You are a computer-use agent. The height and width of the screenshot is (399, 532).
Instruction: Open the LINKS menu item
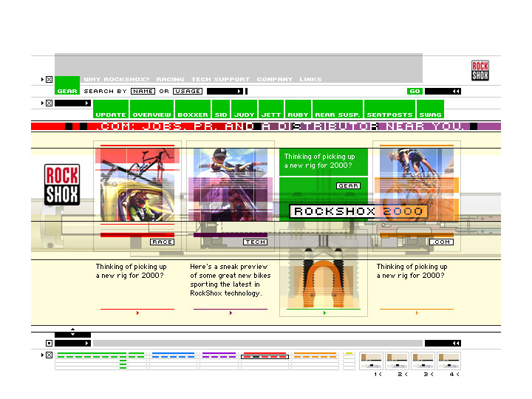[310, 79]
